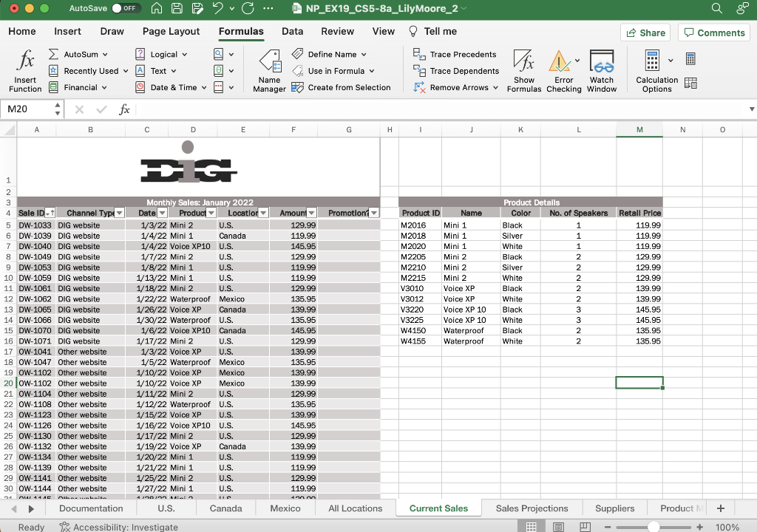This screenshot has width=757, height=532.
Task: Open the Watch Window
Action: coord(601,70)
